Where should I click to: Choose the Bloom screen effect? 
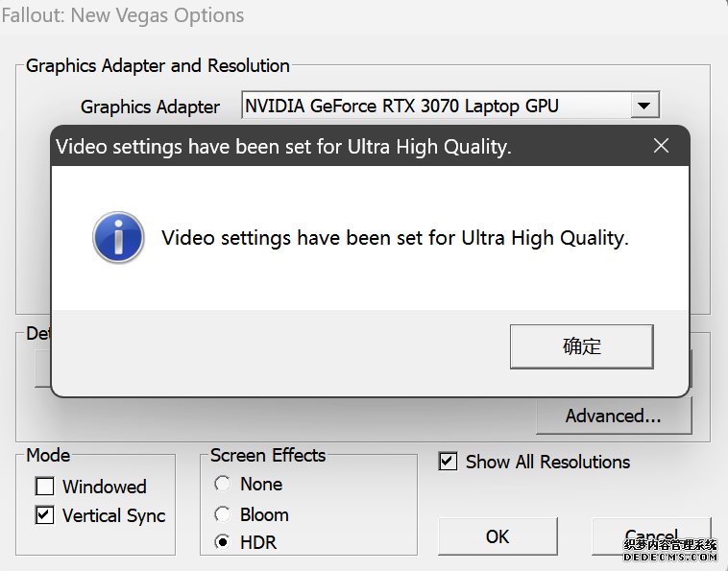[x=223, y=513]
